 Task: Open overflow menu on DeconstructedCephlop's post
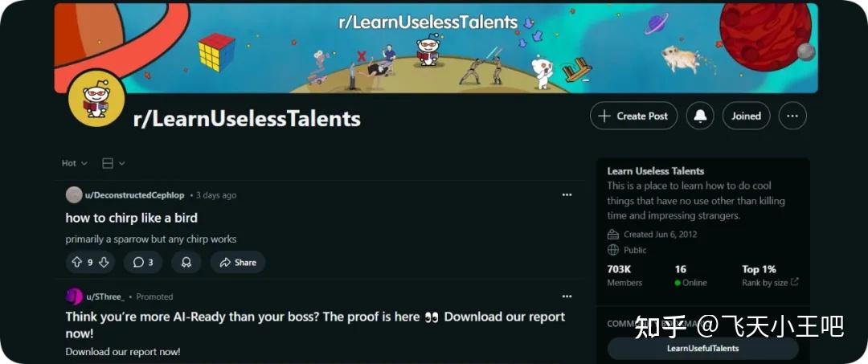point(567,194)
